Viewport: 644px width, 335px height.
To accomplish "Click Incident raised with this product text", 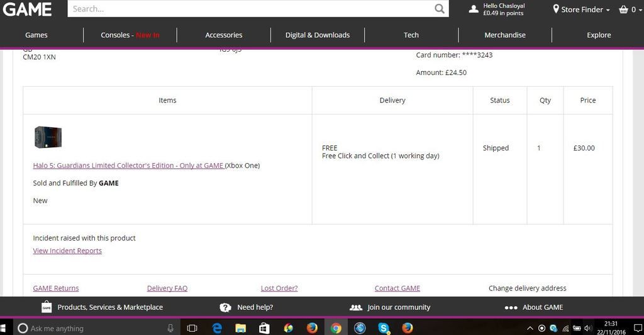I will coord(84,238).
